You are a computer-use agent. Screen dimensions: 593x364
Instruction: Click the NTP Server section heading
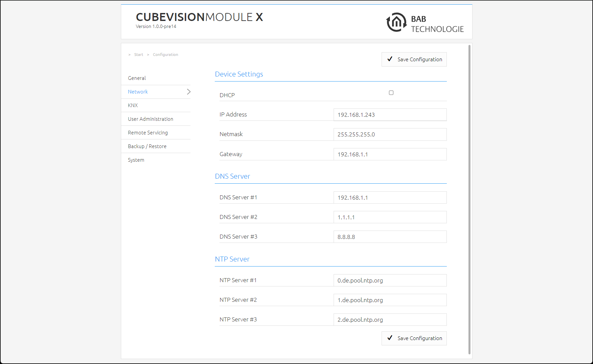click(x=232, y=259)
